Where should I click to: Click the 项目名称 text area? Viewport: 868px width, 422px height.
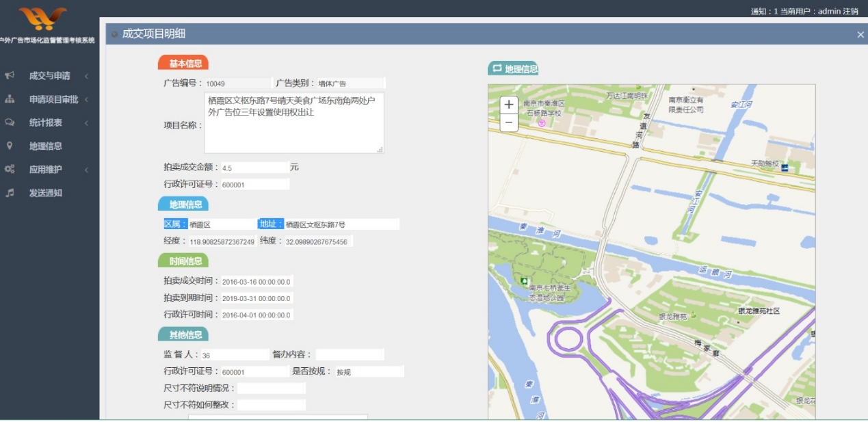tap(293, 123)
